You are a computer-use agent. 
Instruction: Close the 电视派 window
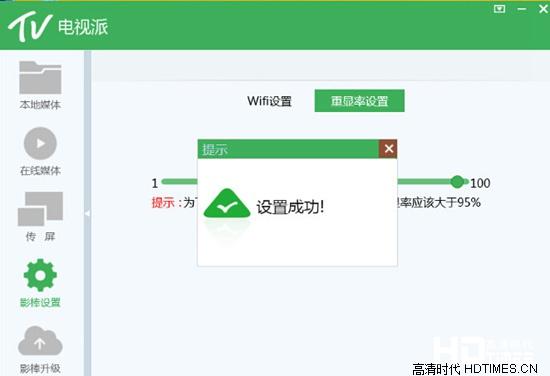click(543, 9)
